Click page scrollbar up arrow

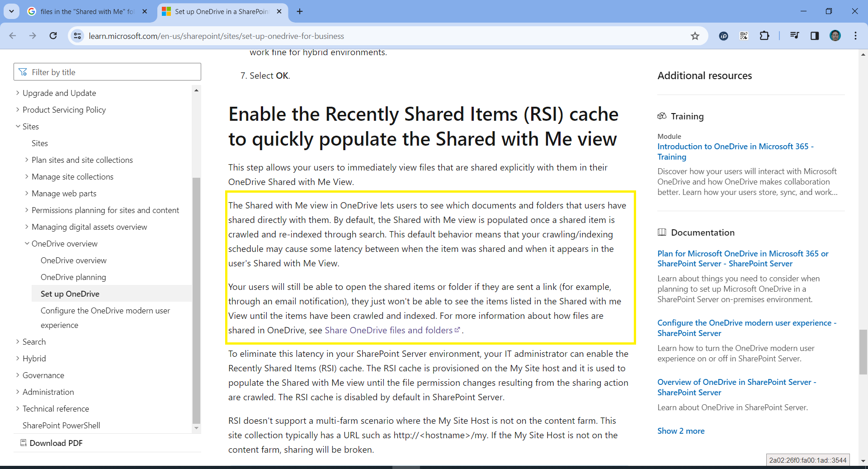pyautogui.click(x=863, y=54)
